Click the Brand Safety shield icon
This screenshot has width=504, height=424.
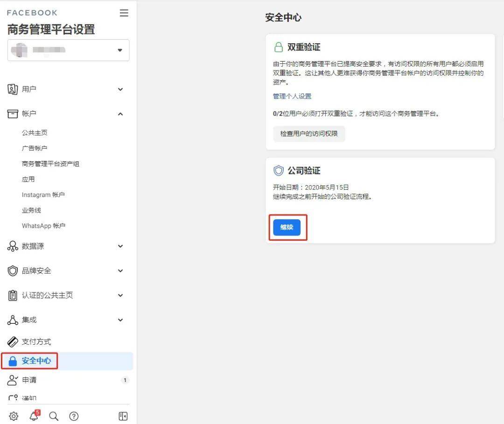coord(13,271)
